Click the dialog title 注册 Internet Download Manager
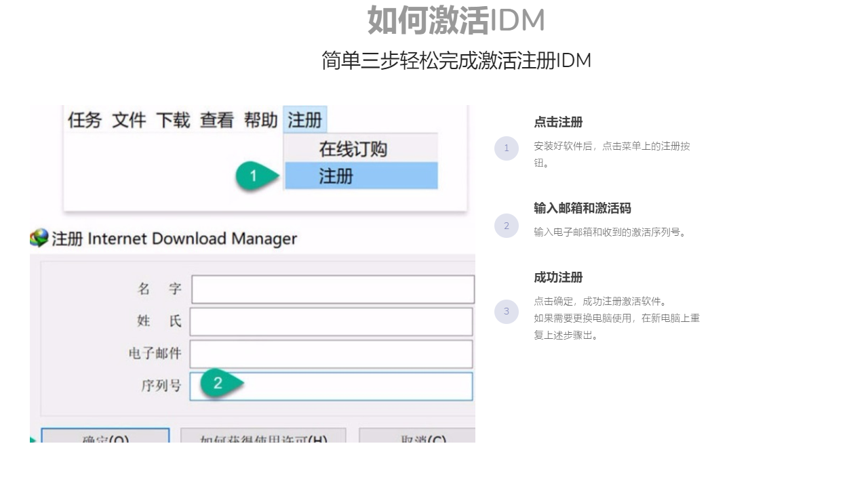The image size is (868, 488). pos(174,239)
